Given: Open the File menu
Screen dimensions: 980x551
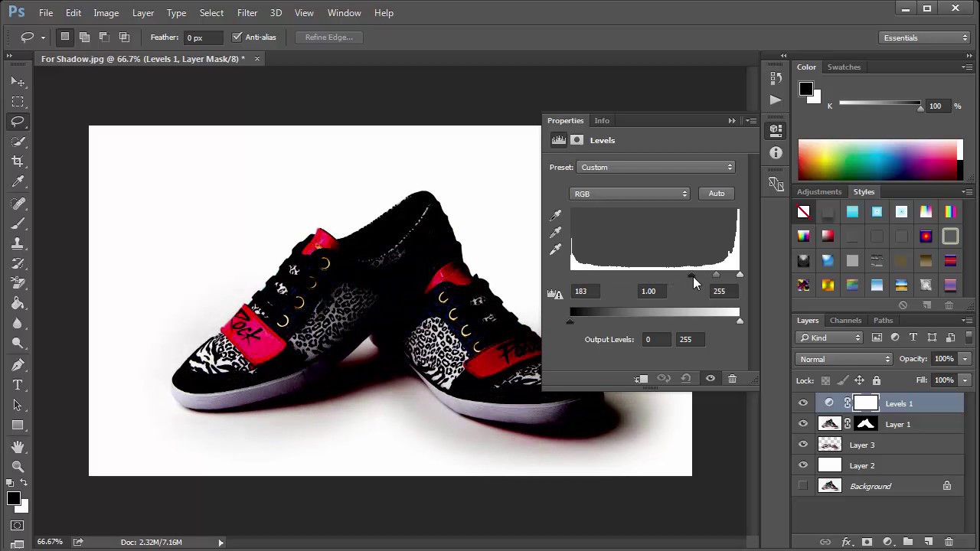Looking at the screenshot, I should pyautogui.click(x=46, y=12).
